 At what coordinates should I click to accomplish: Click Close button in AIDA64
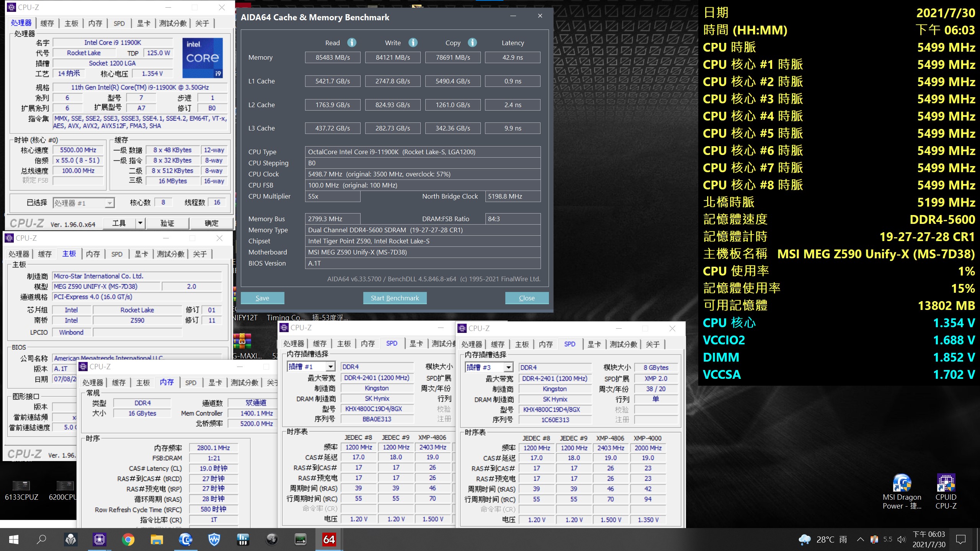tap(527, 298)
